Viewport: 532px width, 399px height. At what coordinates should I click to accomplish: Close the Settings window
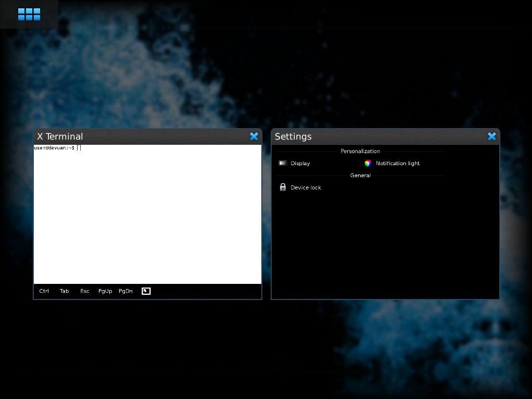point(492,136)
